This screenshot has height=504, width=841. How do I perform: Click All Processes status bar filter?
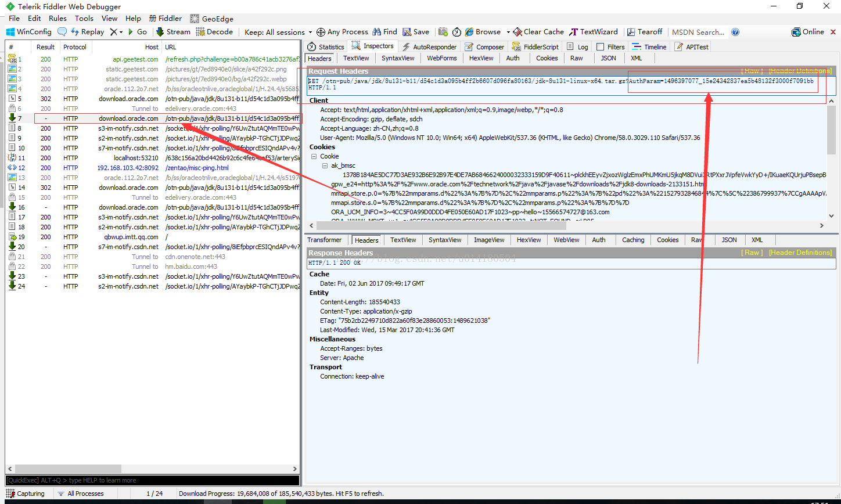point(81,494)
